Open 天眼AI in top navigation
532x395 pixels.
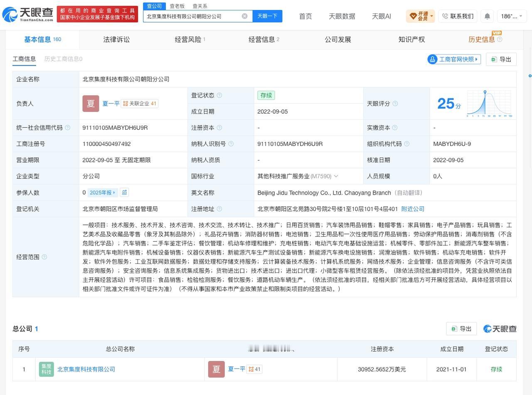381,16
